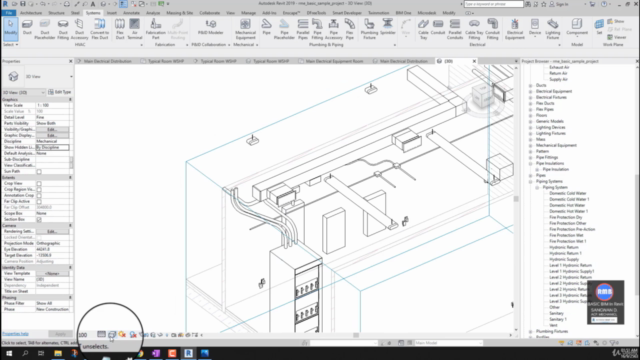
Task: Expand the Mechanical Equipment browser node
Action: tap(531, 145)
